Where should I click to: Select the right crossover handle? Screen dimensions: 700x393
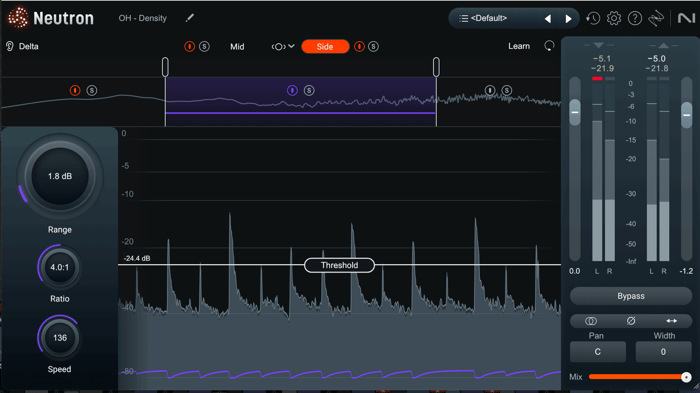tap(436, 67)
